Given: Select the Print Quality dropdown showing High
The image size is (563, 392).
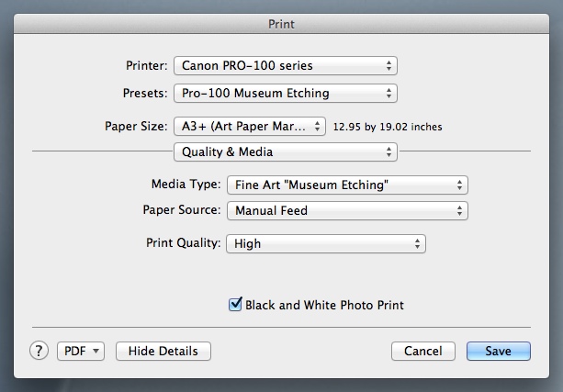Looking at the screenshot, I should click(325, 243).
